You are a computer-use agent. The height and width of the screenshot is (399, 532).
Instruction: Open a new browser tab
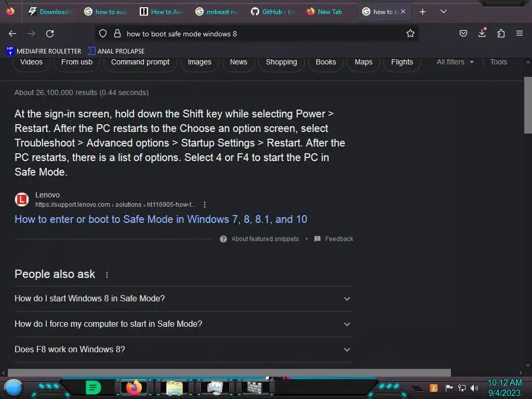422,12
